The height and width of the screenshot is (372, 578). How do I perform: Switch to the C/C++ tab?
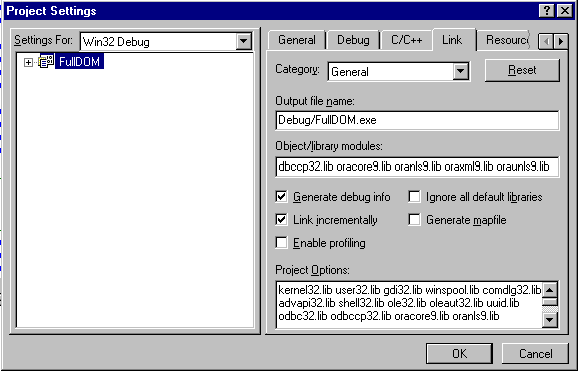tap(407, 40)
